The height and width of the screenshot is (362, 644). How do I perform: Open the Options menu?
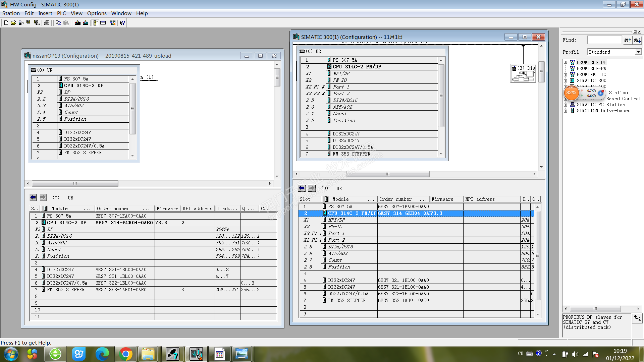(x=97, y=13)
